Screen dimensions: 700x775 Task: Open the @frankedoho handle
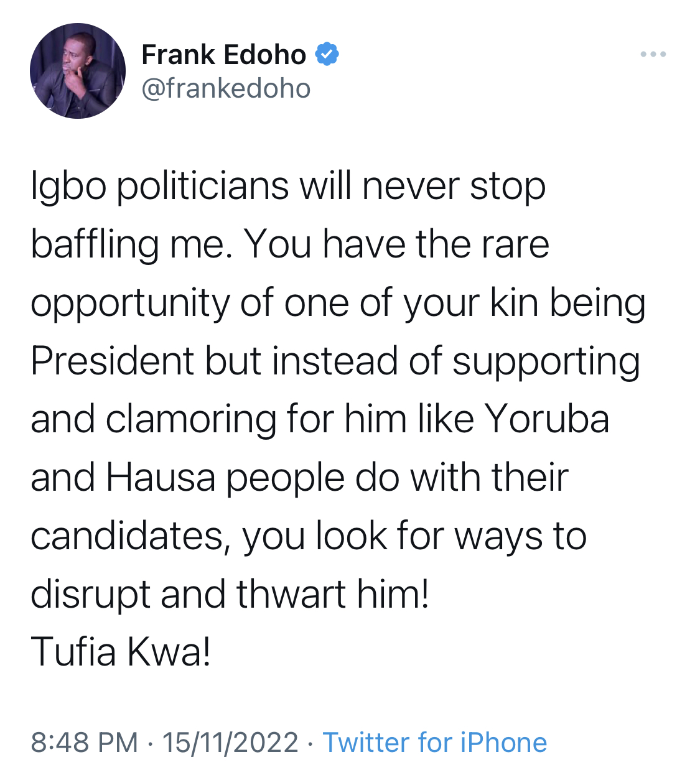pyautogui.click(x=226, y=88)
